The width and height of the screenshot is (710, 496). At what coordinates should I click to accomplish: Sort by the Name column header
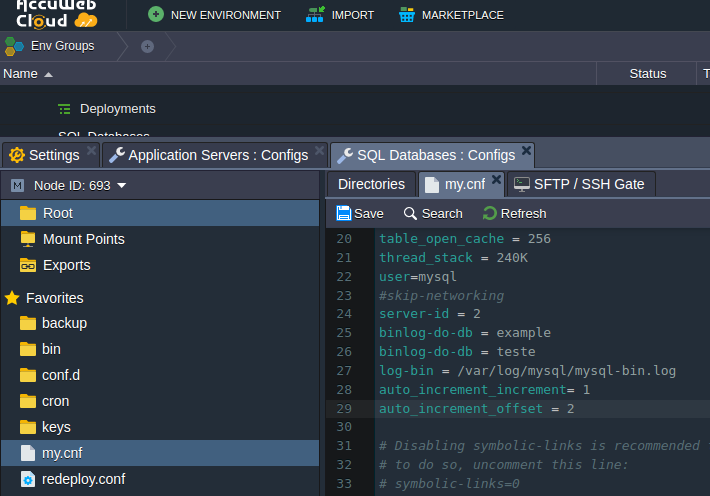[x=20, y=74]
